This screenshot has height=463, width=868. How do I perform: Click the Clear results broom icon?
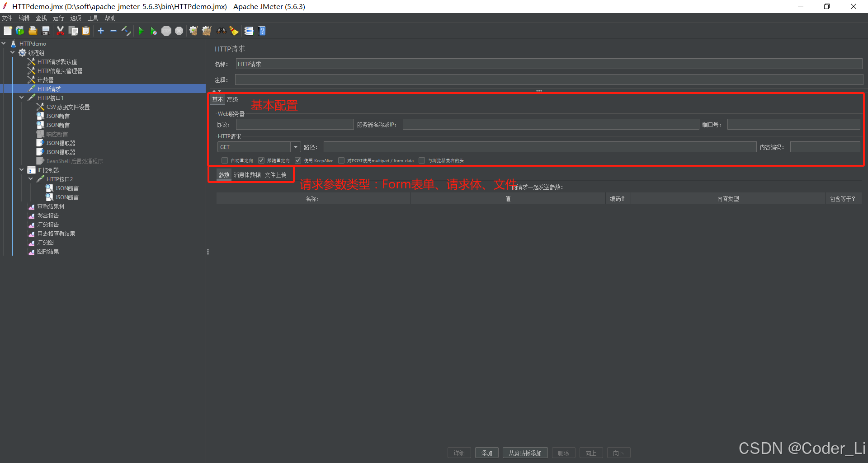(x=193, y=31)
